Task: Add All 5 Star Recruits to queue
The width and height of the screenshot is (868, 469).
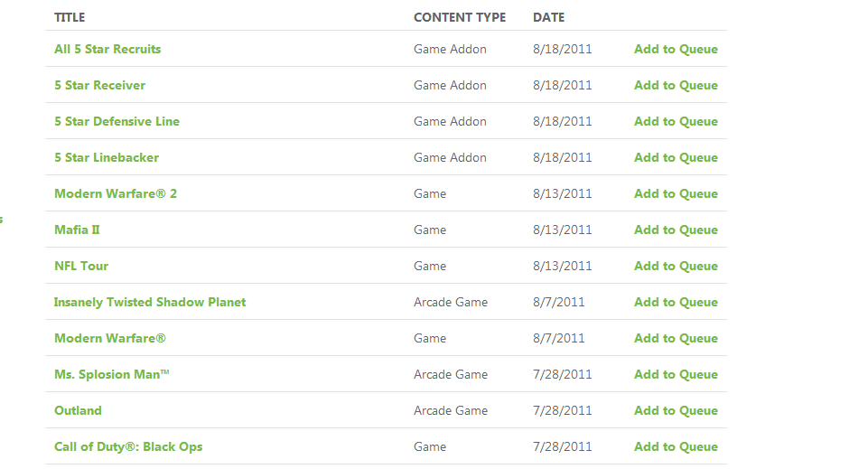Action: pyautogui.click(x=676, y=49)
